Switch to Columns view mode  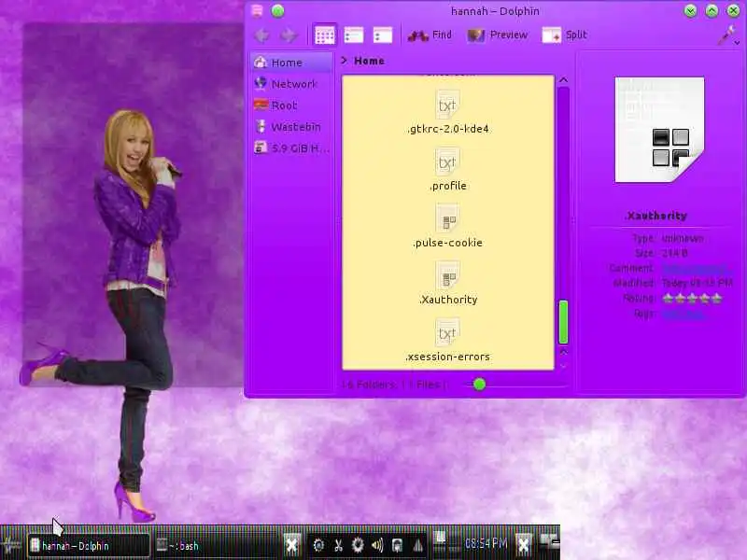pos(383,35)
